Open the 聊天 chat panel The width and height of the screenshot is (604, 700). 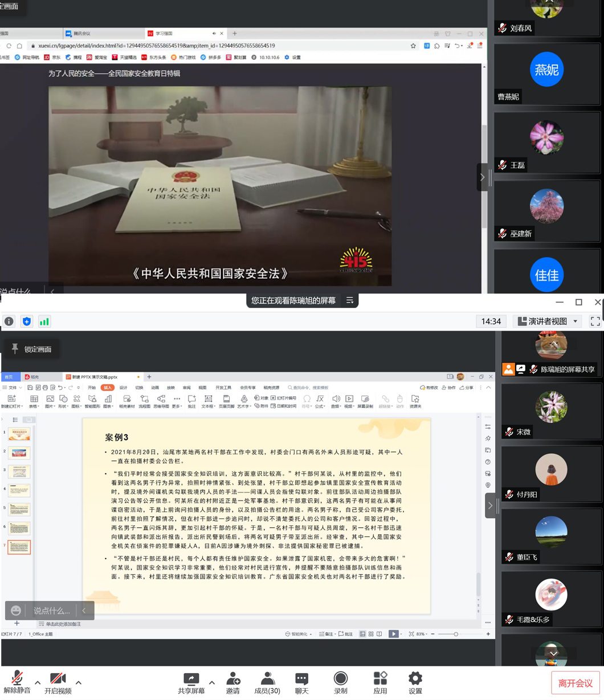302,682
